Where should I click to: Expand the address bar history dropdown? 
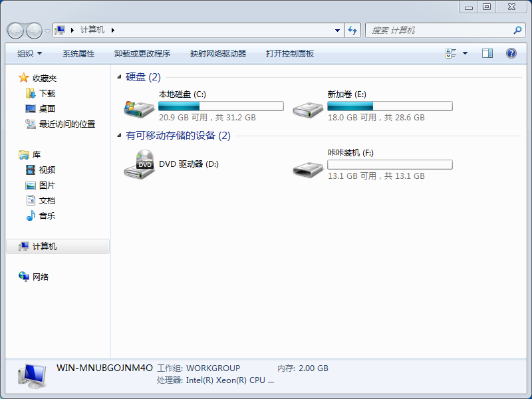pyautogui.click(x=337, y=31)
